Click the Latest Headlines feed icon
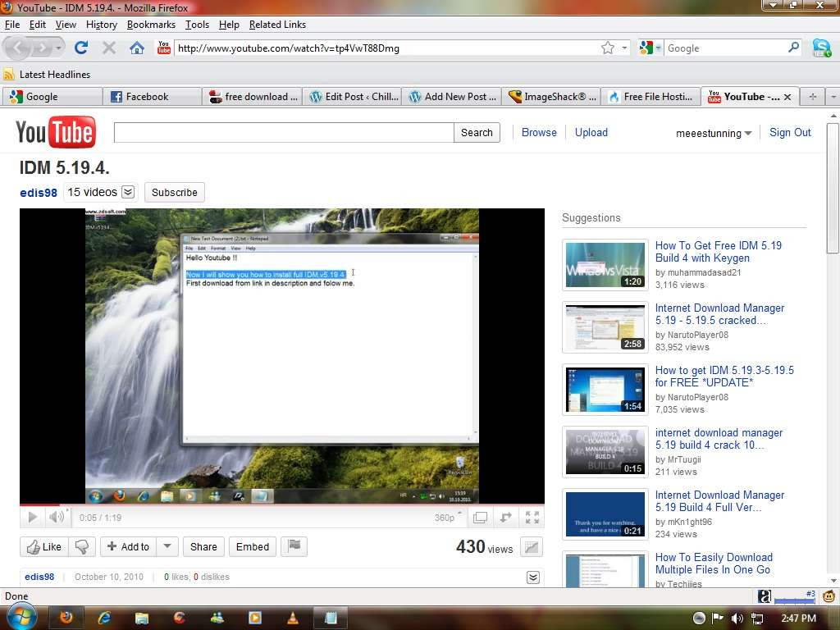This screenshot has height=630, width=840. tap(8, 74)
